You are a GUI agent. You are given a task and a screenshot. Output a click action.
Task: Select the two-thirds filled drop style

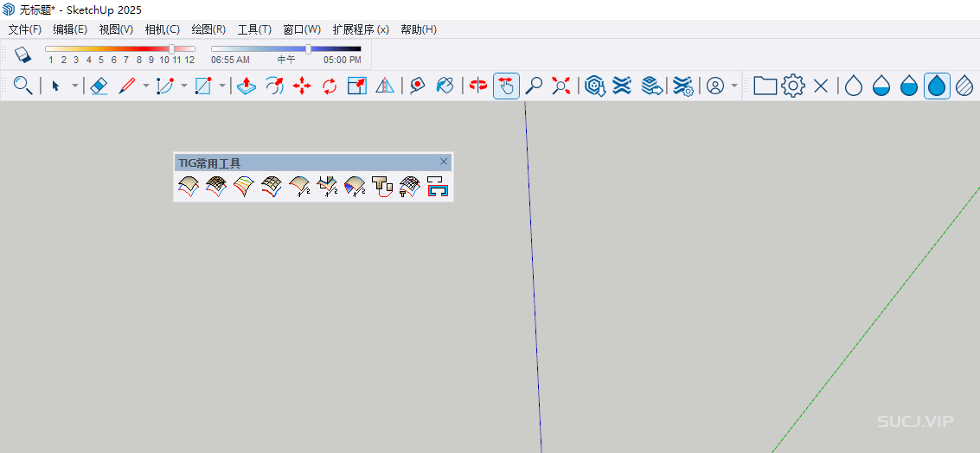(909, 86)
